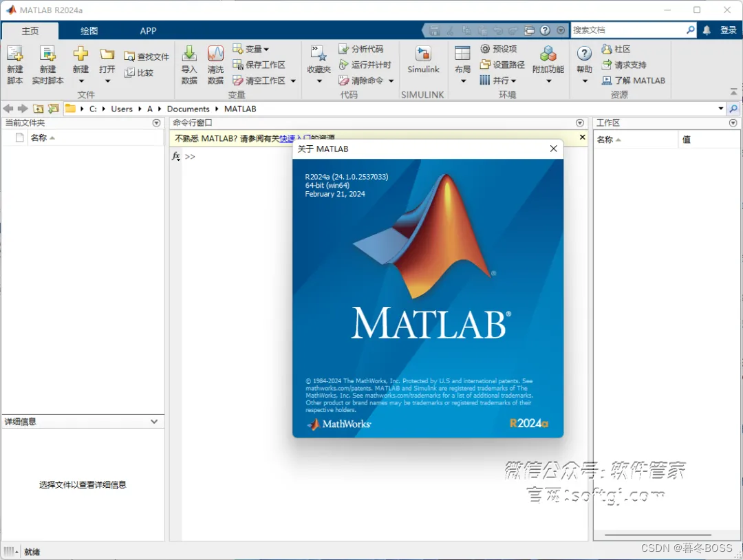This screenshot has width=743, height=560.
Task: Open the 并行 (Parallel) dropdown
Action: (x=498, y=80)
